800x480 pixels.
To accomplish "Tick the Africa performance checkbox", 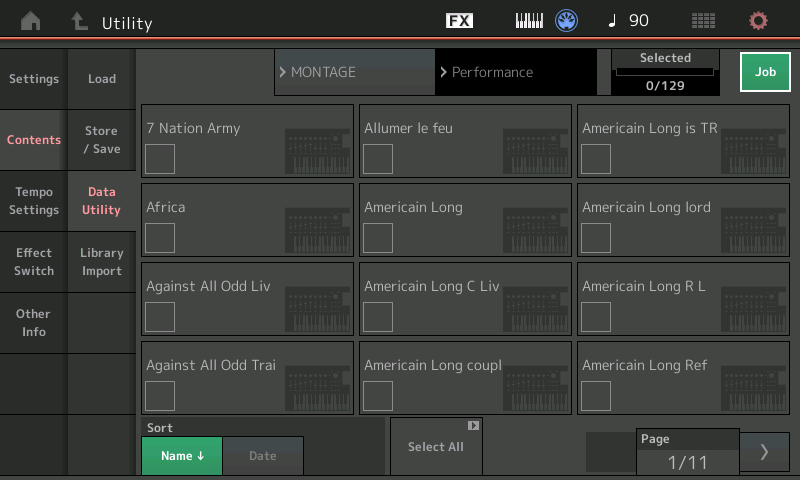I will (160, 238).
